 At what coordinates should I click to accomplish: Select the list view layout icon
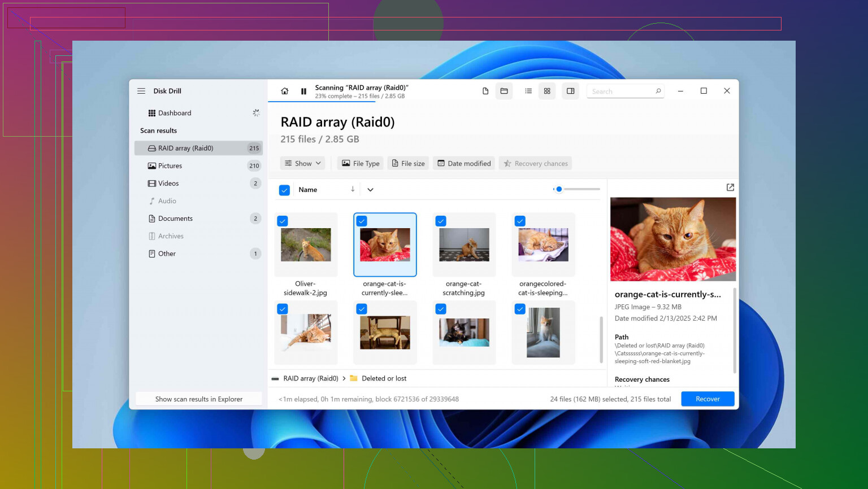coord(528,91)
